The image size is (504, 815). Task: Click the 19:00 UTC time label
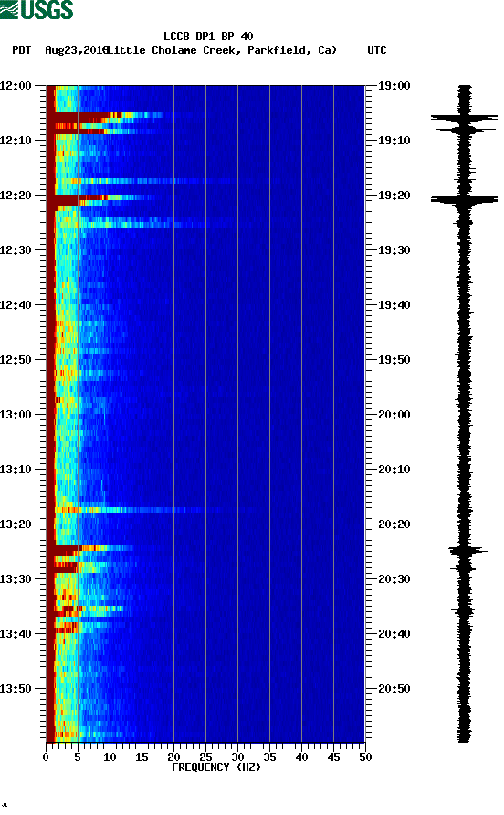394,86
